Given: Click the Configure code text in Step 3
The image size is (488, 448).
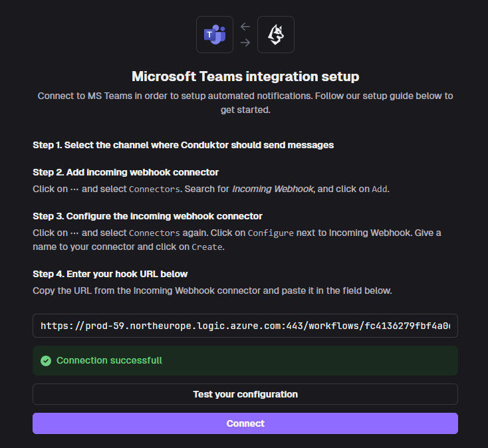Looking at the screenshot, I should coord(271,233).
